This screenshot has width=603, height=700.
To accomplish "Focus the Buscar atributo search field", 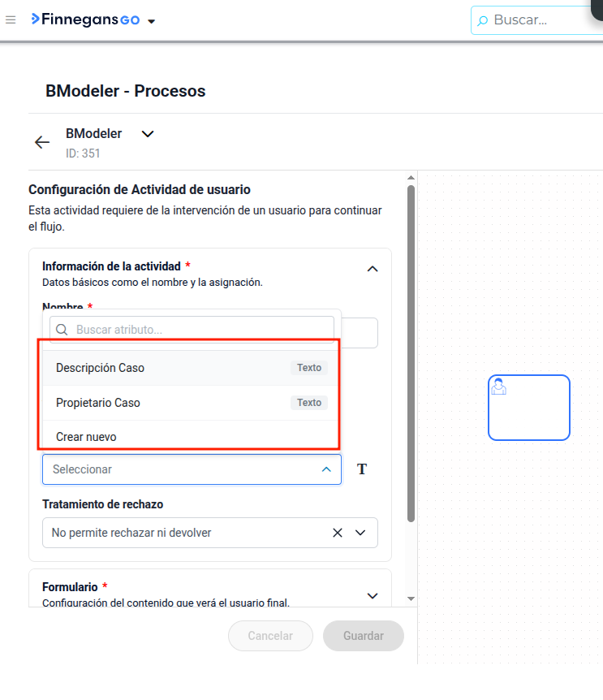I will pyautogui.click(x=192, y=330).
